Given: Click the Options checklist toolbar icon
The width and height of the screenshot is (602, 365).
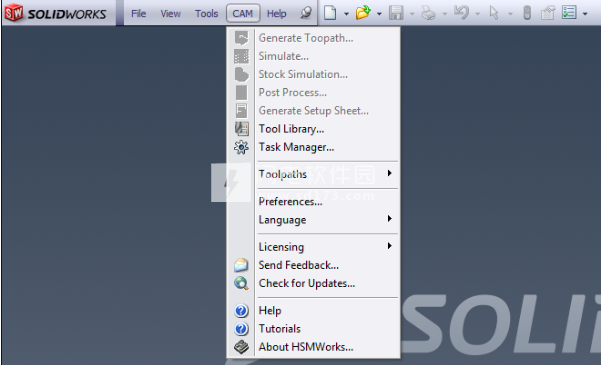Looking at the screenshot, I should (x=569, y=13).
